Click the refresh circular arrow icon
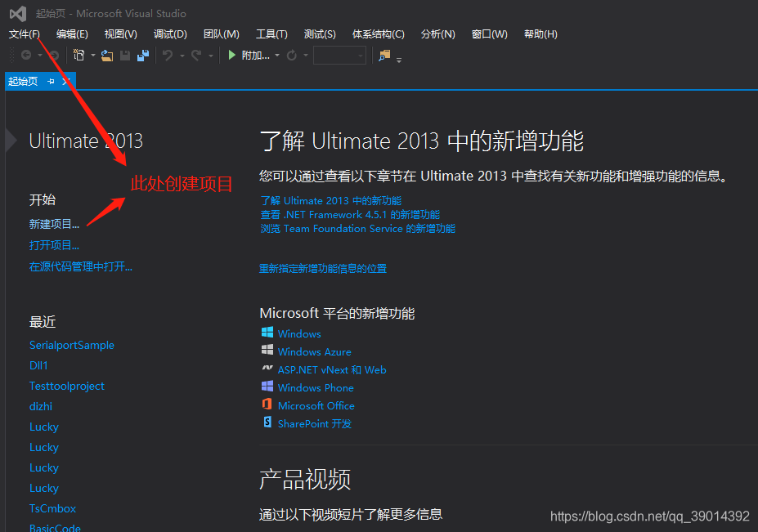Viewport: 758px width, 532px height. [291, 56]
